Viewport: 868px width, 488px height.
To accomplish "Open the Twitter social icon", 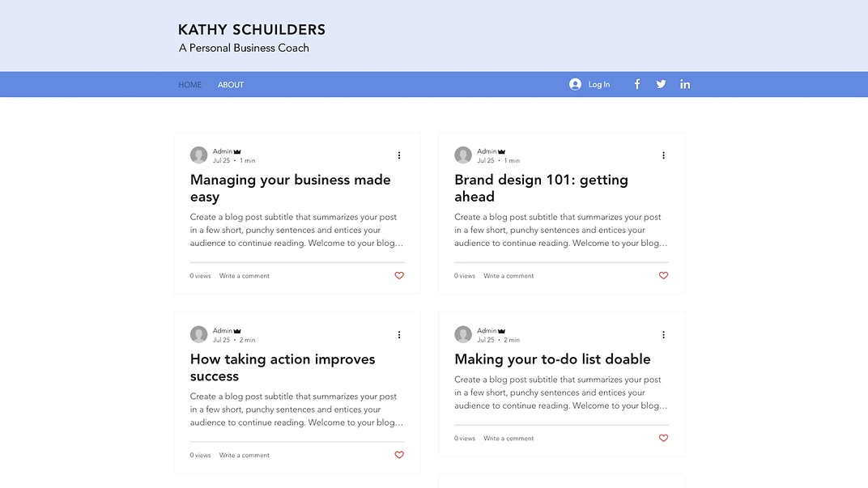I will (661, 84).
